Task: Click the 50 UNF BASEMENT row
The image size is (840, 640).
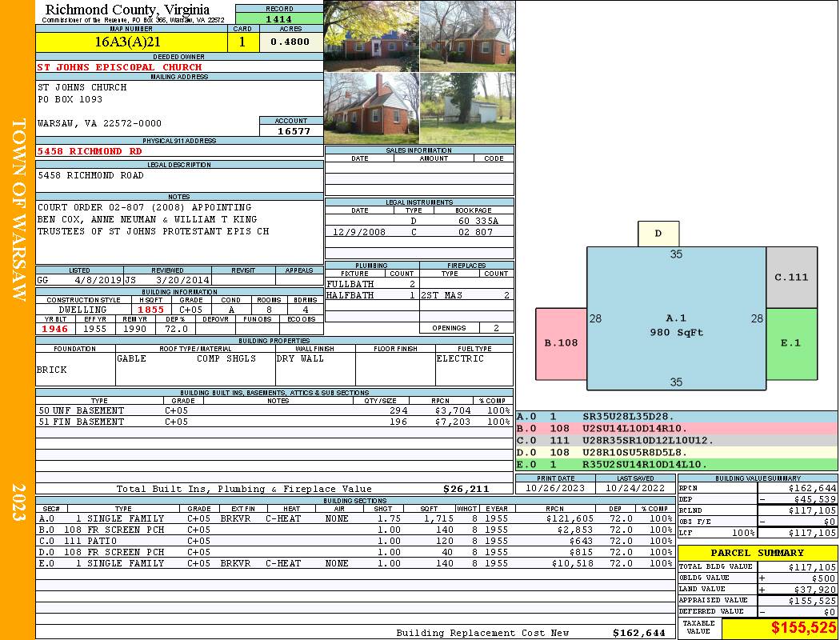Action: 274,410
